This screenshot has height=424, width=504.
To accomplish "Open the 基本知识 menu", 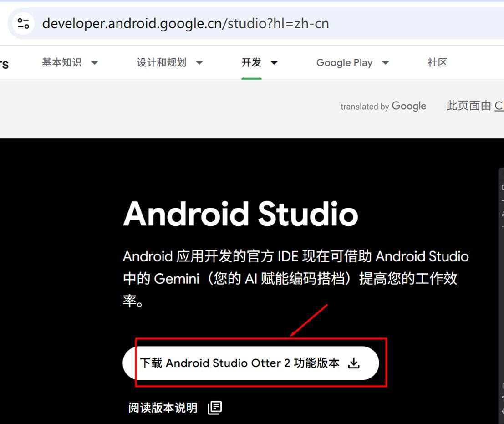I will [62, 62].
